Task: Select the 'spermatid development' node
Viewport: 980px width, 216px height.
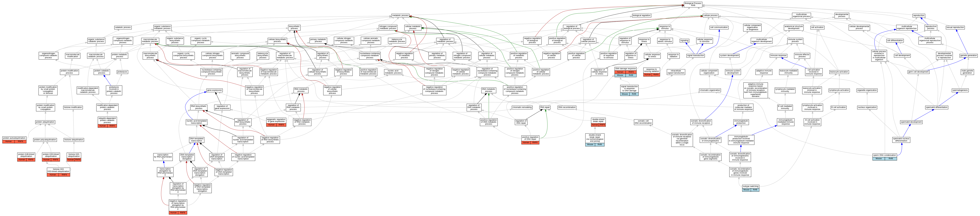Action: (911, 122)
